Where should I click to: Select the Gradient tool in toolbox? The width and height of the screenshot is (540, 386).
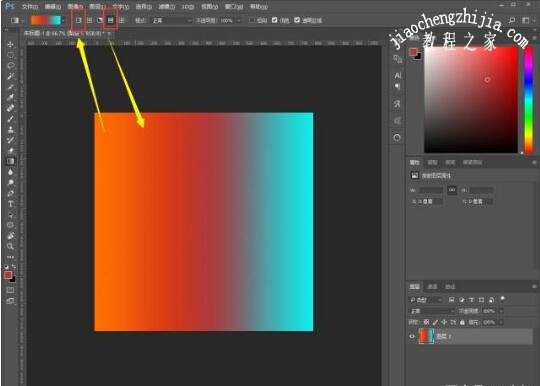(x=10, y=161)
